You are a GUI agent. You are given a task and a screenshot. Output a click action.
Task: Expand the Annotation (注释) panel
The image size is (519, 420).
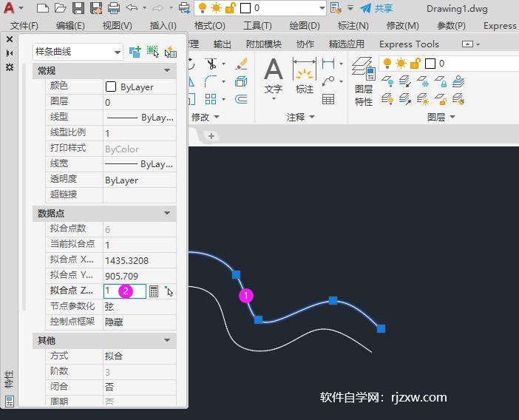pyautogui.click(x=301, y=117)
